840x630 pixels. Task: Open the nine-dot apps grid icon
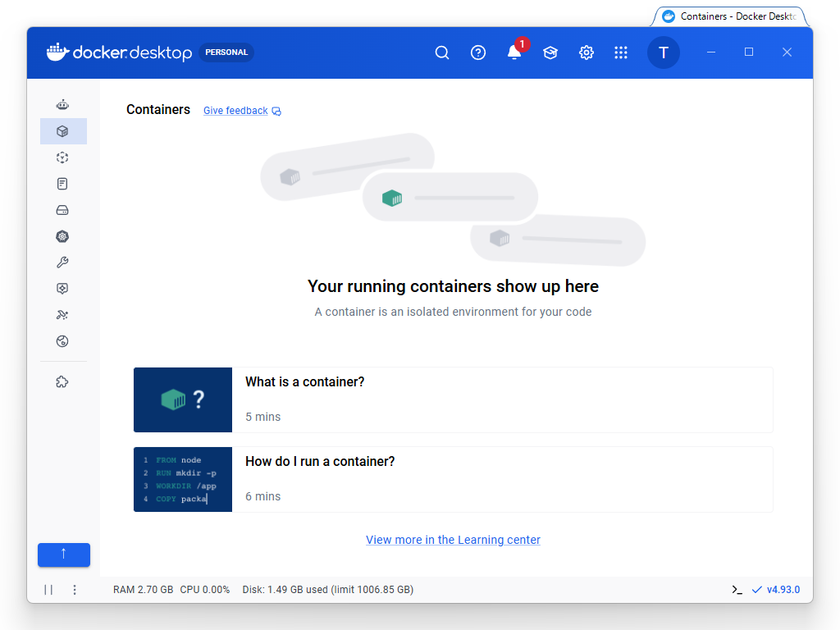tap(621, 52)
